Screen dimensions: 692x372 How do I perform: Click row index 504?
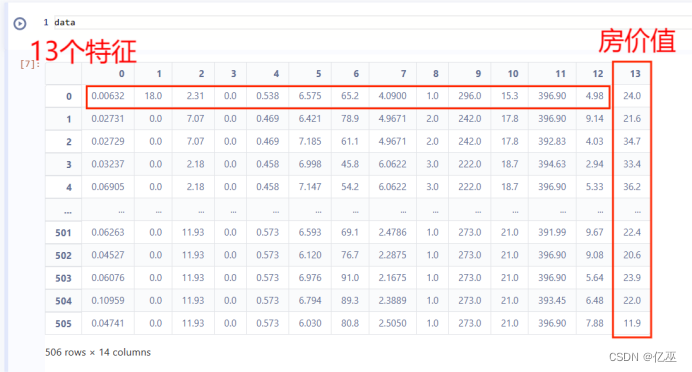point(63,301)
